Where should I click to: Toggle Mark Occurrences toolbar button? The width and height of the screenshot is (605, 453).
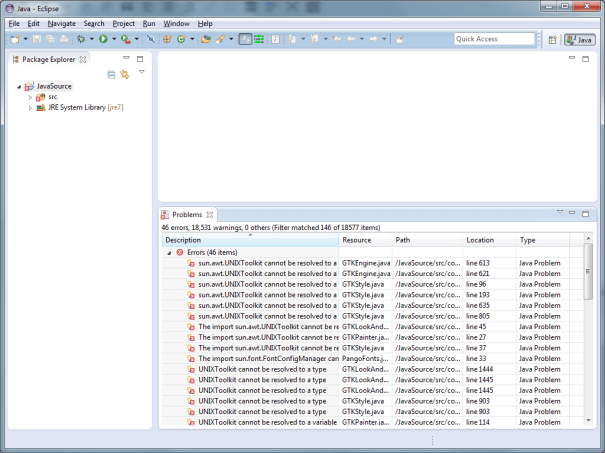coord(245,39)
